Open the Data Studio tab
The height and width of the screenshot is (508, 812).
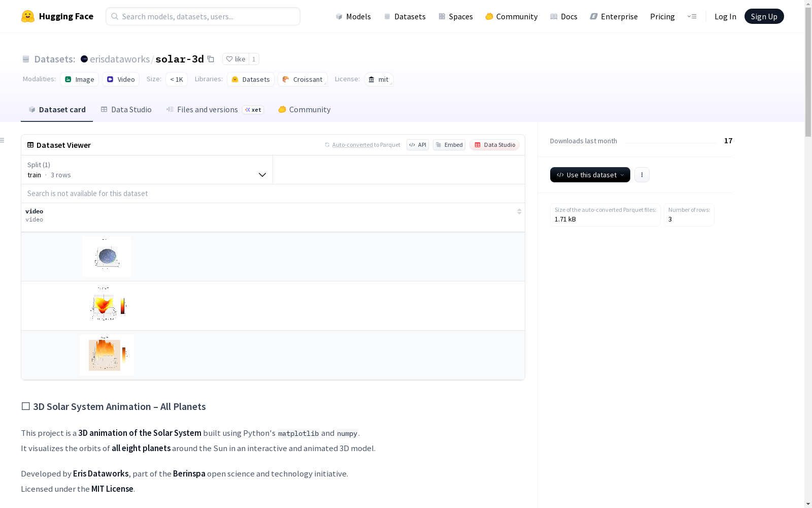point(126,110)
